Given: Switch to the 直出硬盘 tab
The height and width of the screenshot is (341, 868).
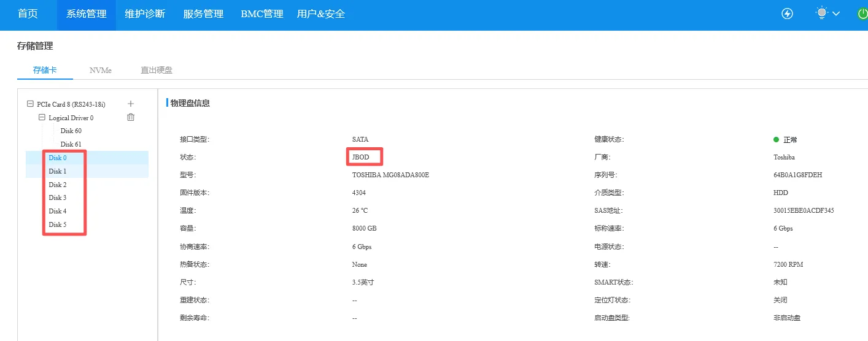Looking at the screenshot, I should click(157, 70).
